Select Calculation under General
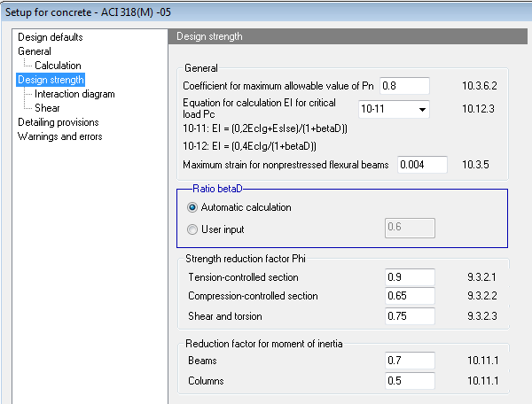The height and width of the screenshot is (404, 532). (x=58, y=66)
